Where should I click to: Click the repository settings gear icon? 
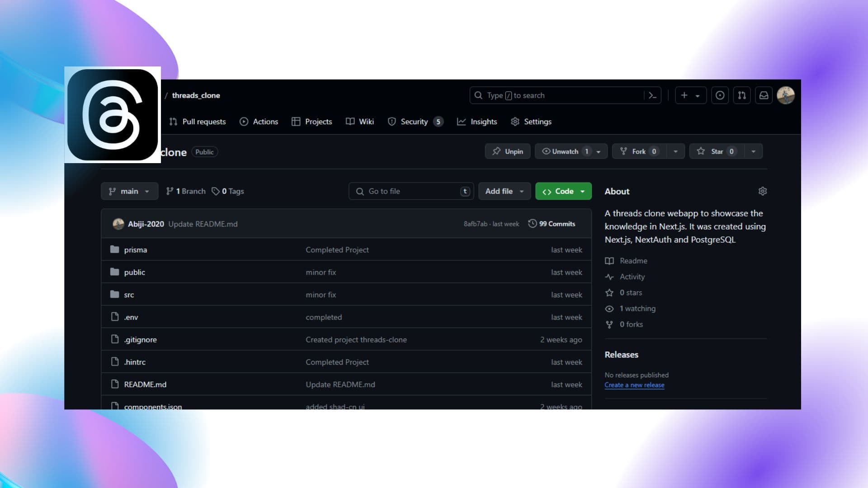point(762,191)
